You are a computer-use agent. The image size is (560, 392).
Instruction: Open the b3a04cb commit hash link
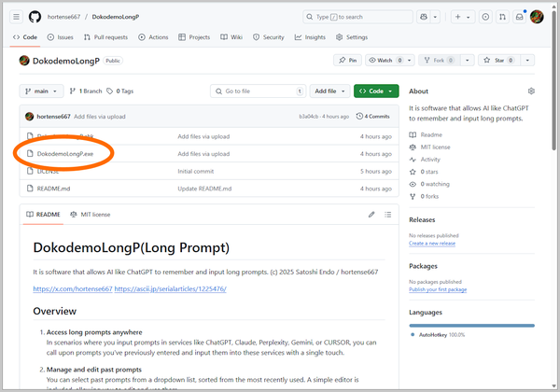point(309,117)
